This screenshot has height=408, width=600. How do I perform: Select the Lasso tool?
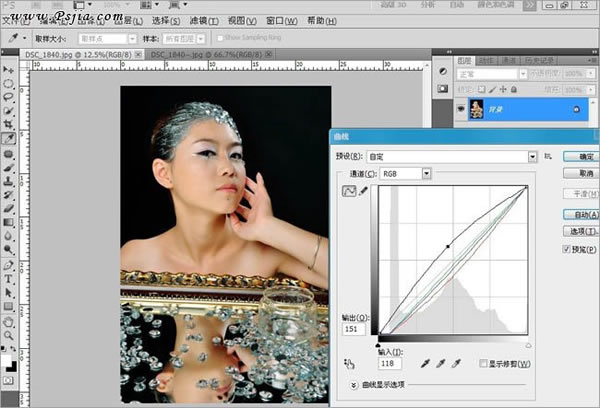coord(8,97)
